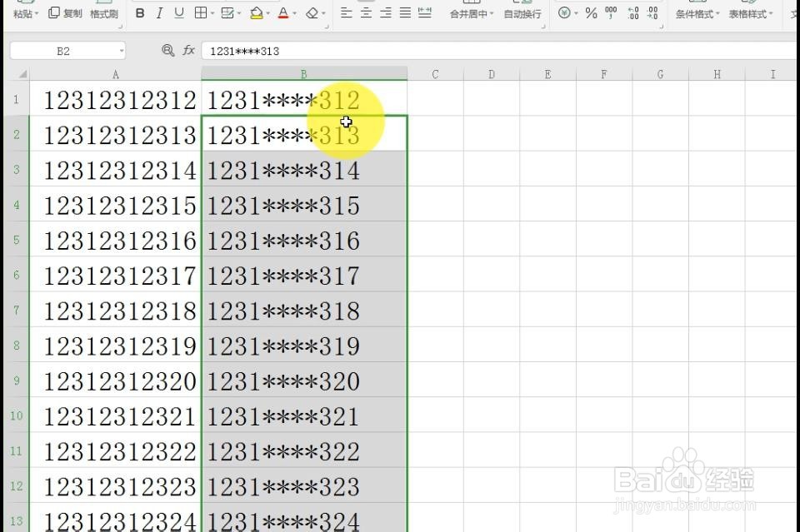Open conditional formatting (条件格式) dropdown

[x=697, y=14]
